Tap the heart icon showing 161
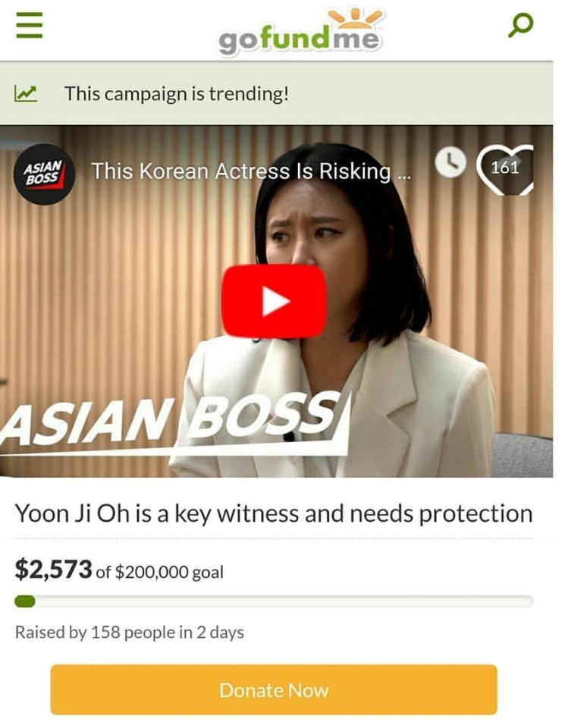Image resolution: width=562 pixels, height=728 pixels. click(505, 169)
